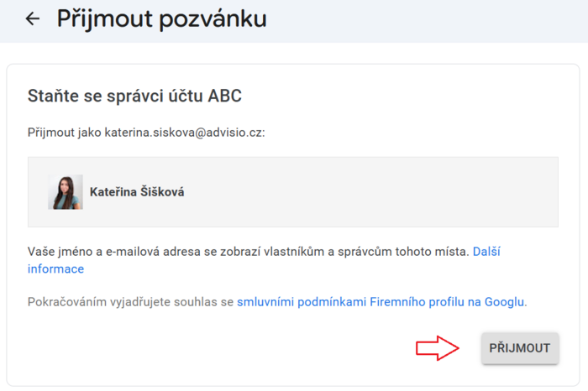Click the PŘIJMOUT button
588x391 pixels.
pos(520,348)
